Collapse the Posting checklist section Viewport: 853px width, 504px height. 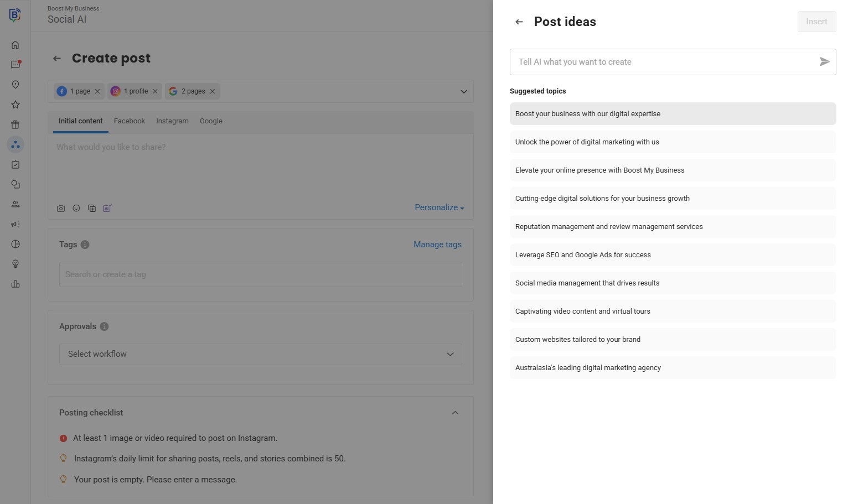(x=455, y=413)
